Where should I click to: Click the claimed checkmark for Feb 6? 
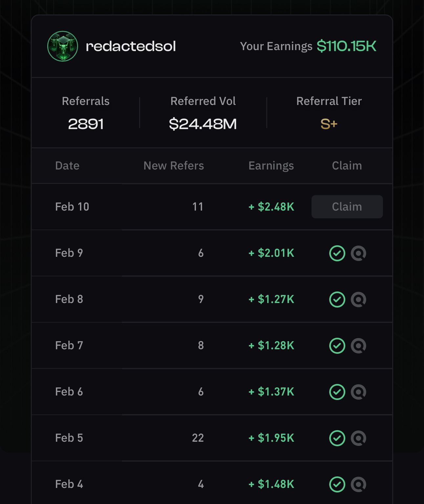point(337,392)
